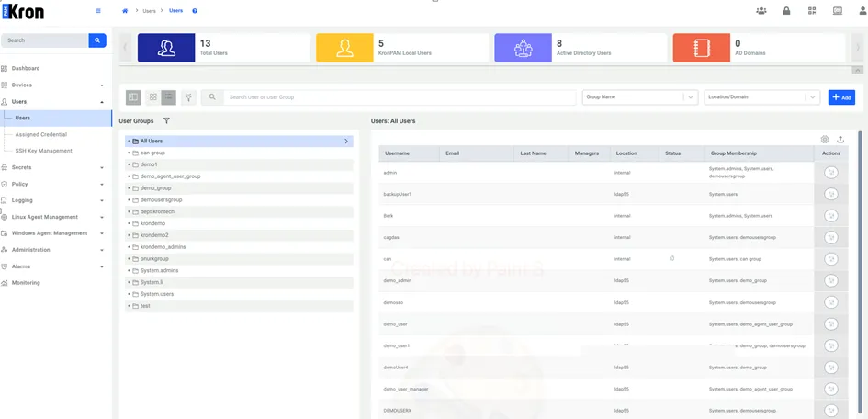Show previous statistics cards with left arrow
868x419 pixels.
[x=125, y=48]
